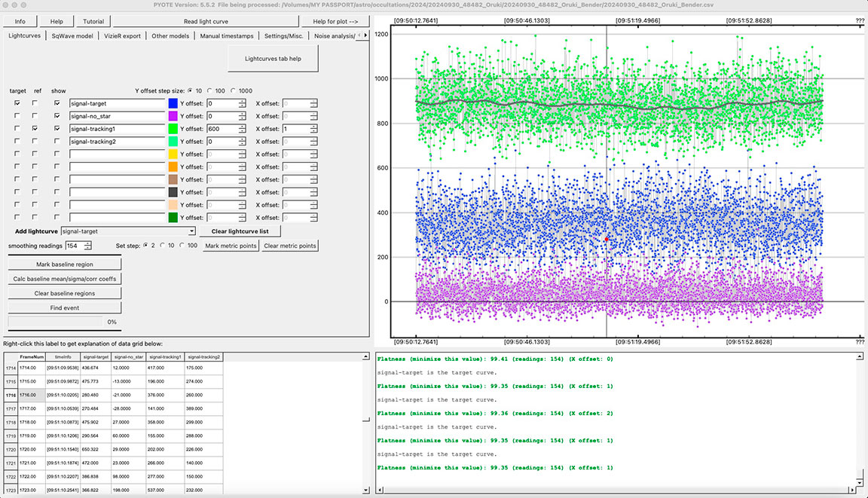Image resolution: width=868 pixels, height=498 pixels.
Task: Check target box for signal-no_star
Action: click(17, 115)
